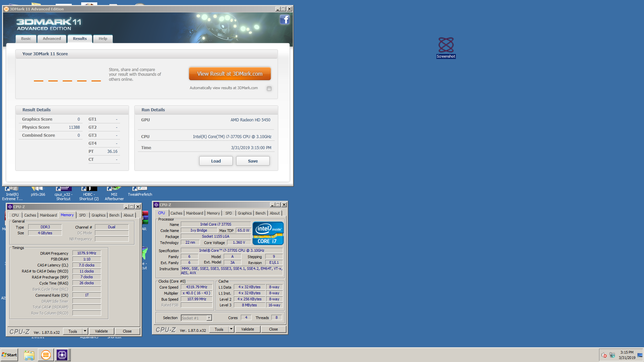Click the Load button in Run Details
The height and width of the screenshot is (362, 644).
[x=216, y=161]
